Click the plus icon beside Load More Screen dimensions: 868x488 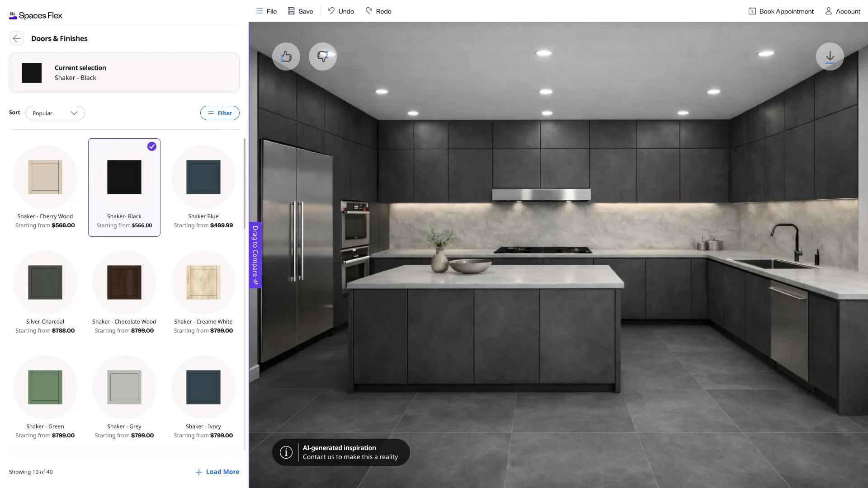[x=199, y=472]
